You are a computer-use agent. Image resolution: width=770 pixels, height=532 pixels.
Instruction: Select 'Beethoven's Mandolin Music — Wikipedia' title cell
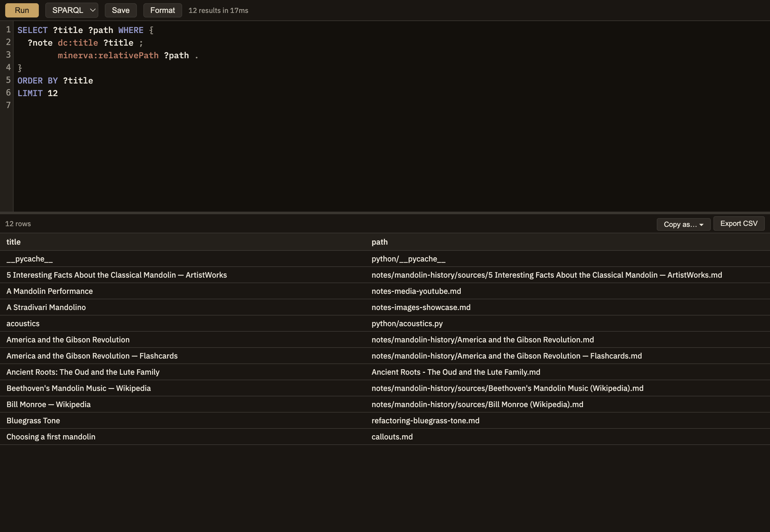point(182,388)
